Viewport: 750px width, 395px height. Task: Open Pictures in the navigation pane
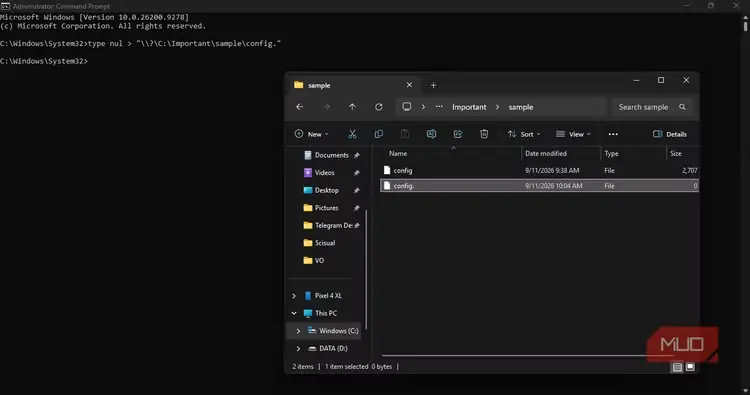click(x=326, y=208)
